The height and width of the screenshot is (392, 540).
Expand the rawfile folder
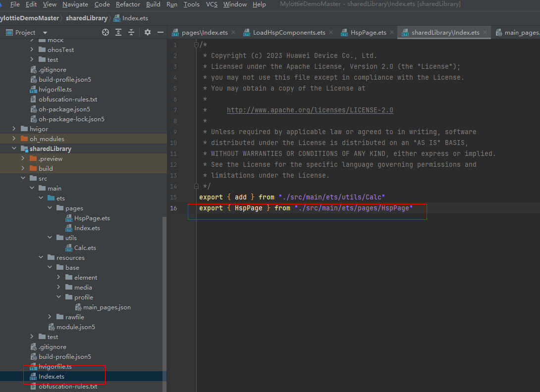(50, 317)
